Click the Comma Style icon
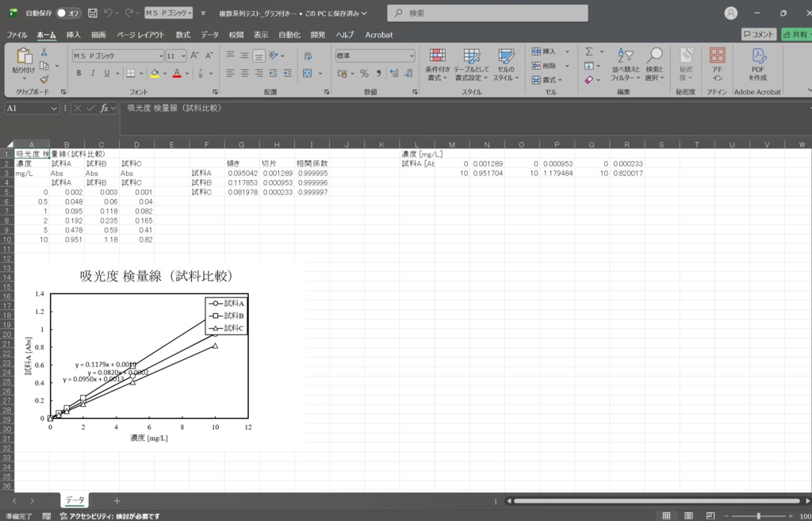812x521 pixels. point(378,74)
